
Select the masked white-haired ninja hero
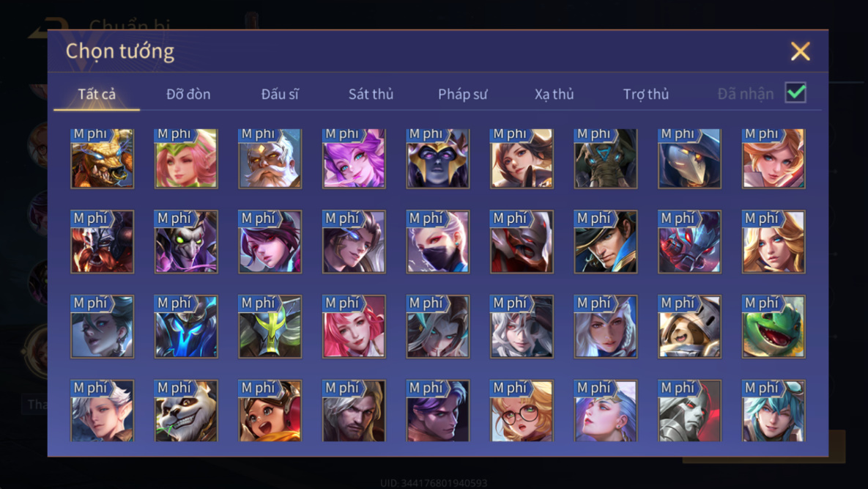tap(438, 241)
